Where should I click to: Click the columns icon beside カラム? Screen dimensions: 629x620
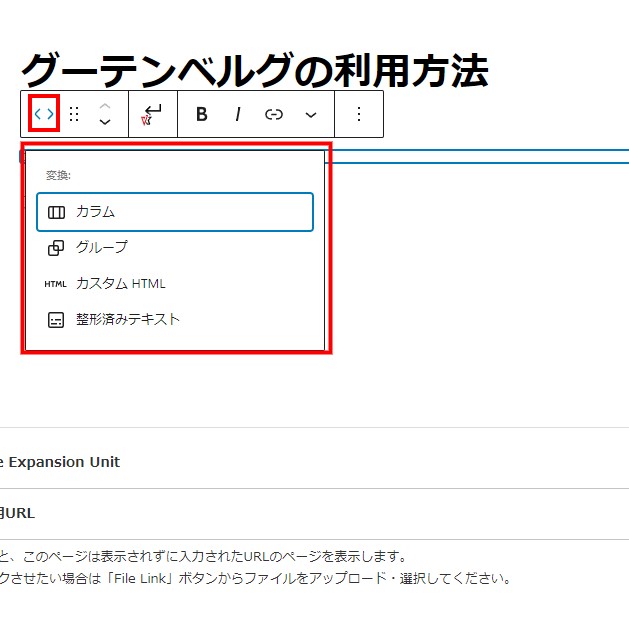[56, 212]
